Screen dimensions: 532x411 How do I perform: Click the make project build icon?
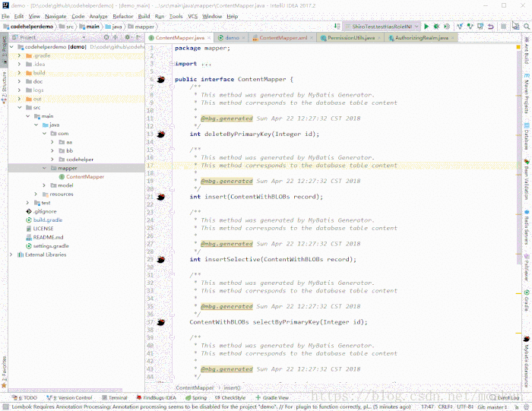(337, 27)
